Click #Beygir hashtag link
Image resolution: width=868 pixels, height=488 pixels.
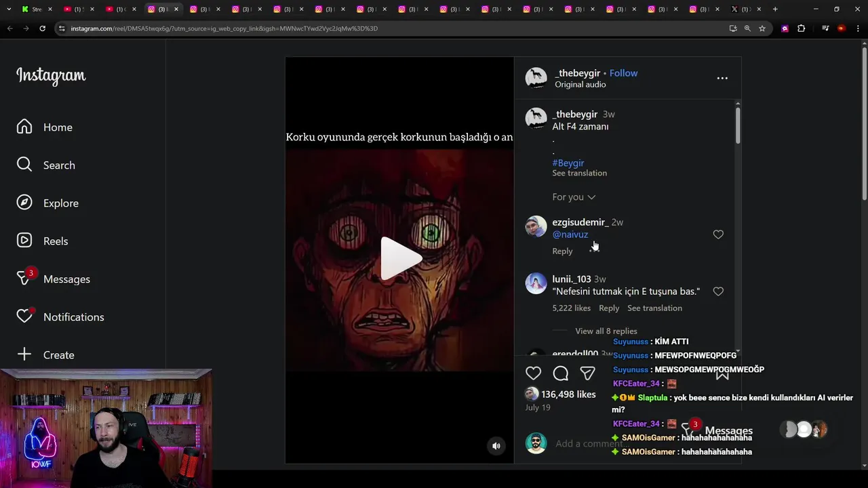[568, 163]
